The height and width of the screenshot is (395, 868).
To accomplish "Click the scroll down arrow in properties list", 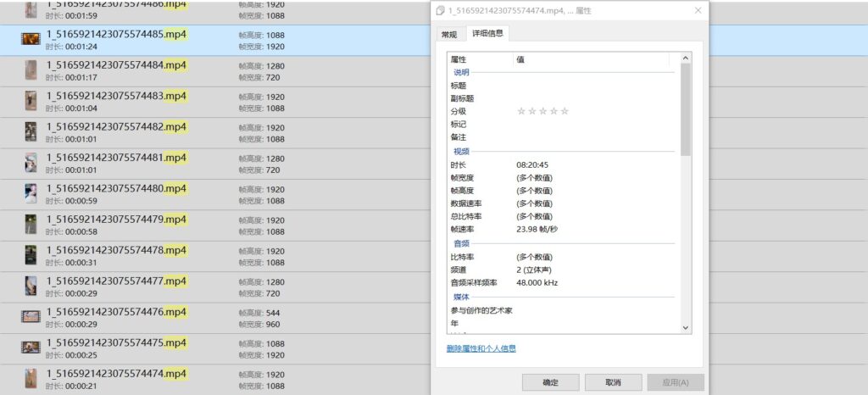I will (x=686, y=328).
